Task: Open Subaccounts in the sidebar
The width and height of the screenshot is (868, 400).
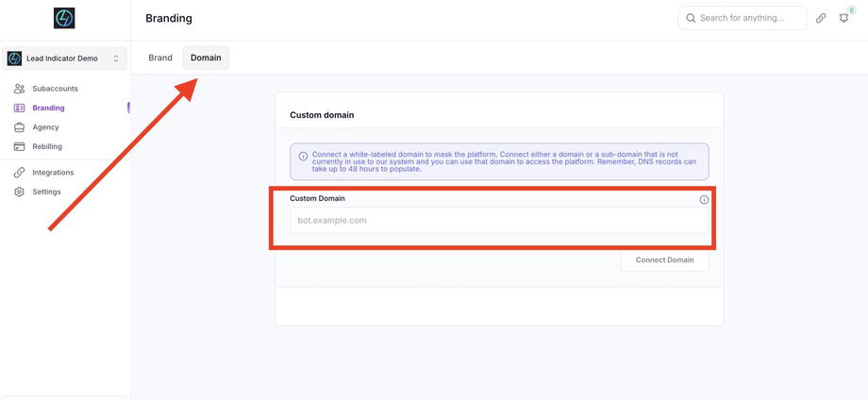Action: (x=55, y=89)
